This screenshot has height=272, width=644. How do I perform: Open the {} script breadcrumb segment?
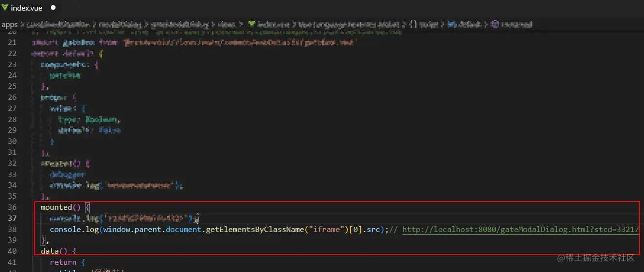coord(424,24)
